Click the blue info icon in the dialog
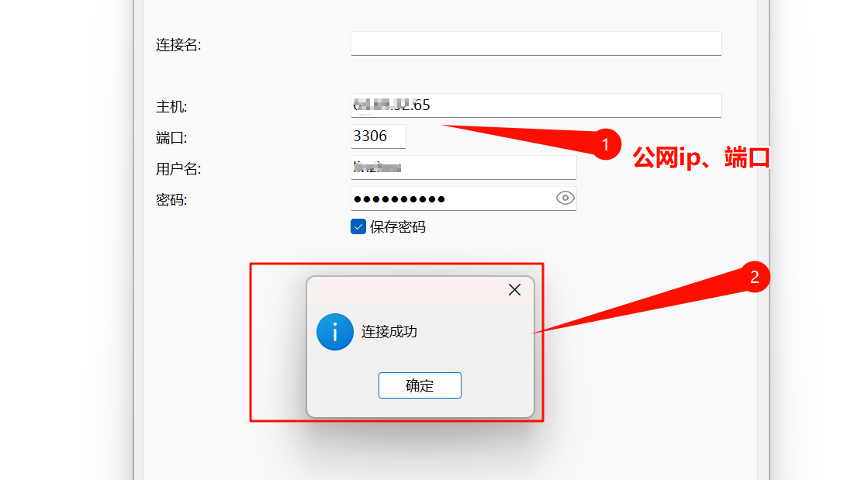This screenshot has width=868, height=480. coord(335,332)
